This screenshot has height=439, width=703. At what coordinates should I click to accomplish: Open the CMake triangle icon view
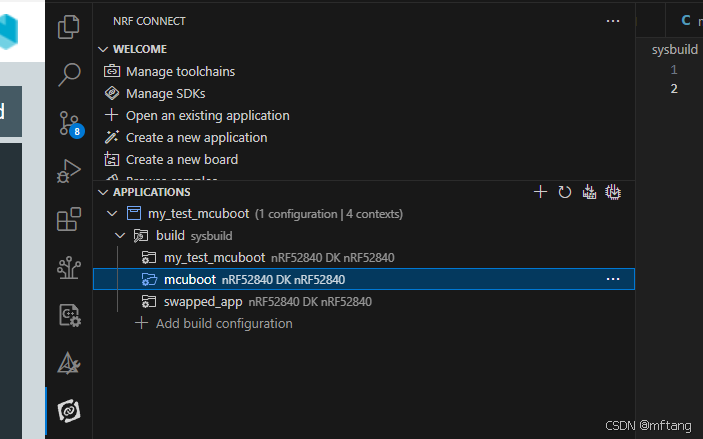pyautogui.click(x=69, y=363)
